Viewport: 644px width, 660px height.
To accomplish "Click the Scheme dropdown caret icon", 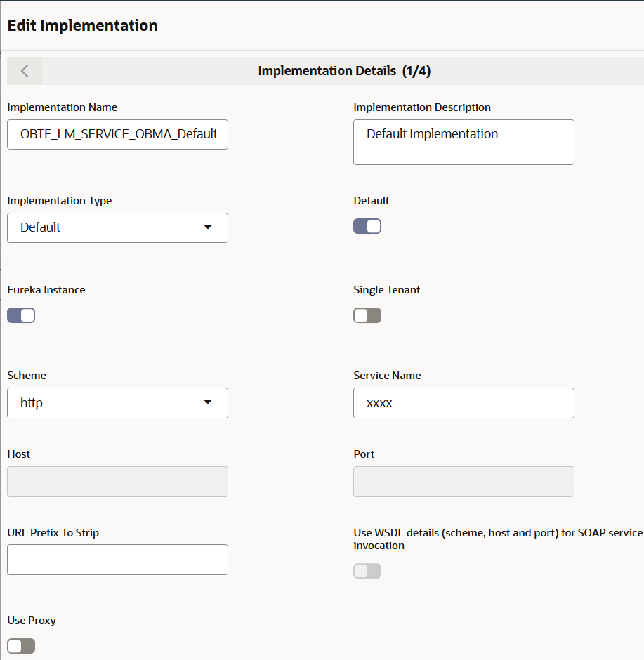I will (x=207, y=402).
